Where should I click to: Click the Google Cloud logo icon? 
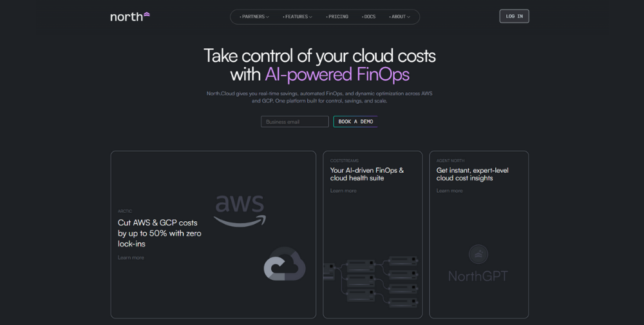284,264
